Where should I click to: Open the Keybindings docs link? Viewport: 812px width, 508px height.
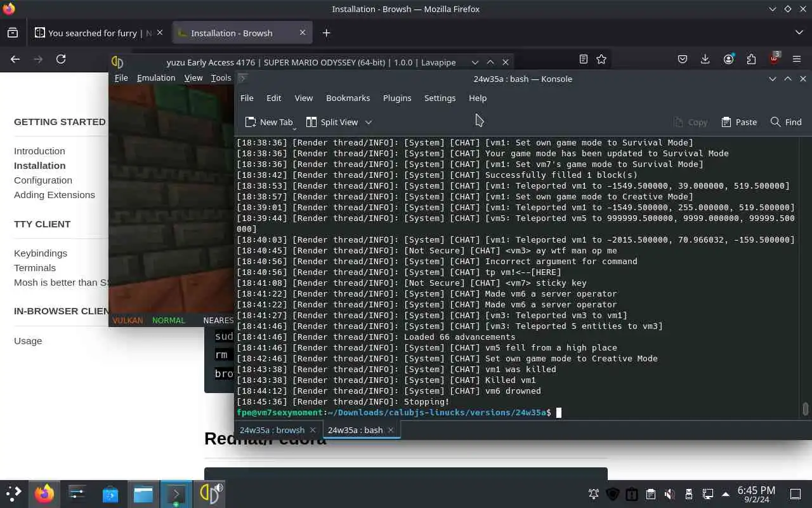coord(41,253)
